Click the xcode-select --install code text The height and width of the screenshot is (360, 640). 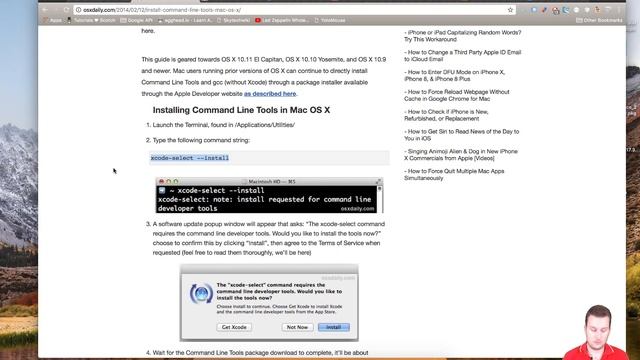(x=190, y=158)
